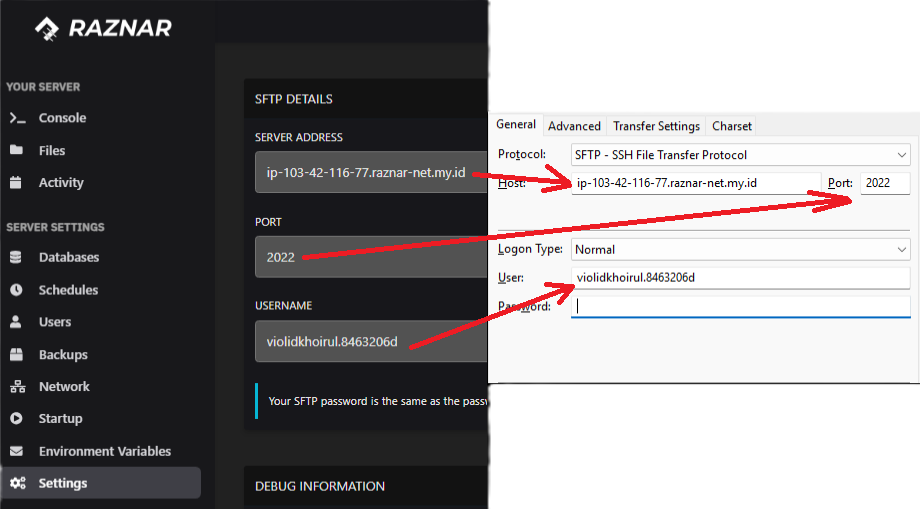Click the Activity calendar icon
The height and width of the screenshot is (509, 920).
pyautogui.click(x=17, y=183)
